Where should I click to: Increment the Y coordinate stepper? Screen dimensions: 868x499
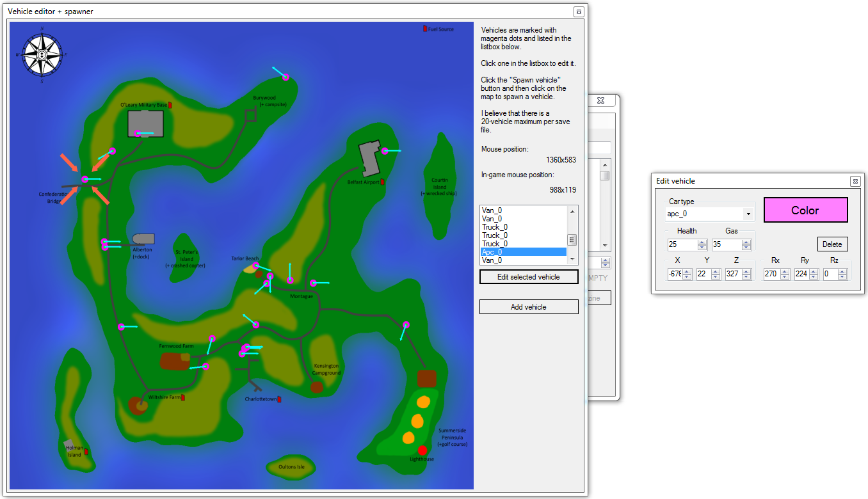(716, 271)
